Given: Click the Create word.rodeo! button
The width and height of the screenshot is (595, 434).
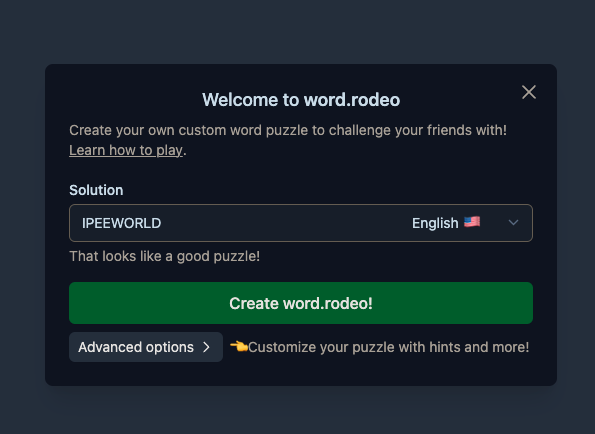Looking at the screenshot, I should [301, 303].
